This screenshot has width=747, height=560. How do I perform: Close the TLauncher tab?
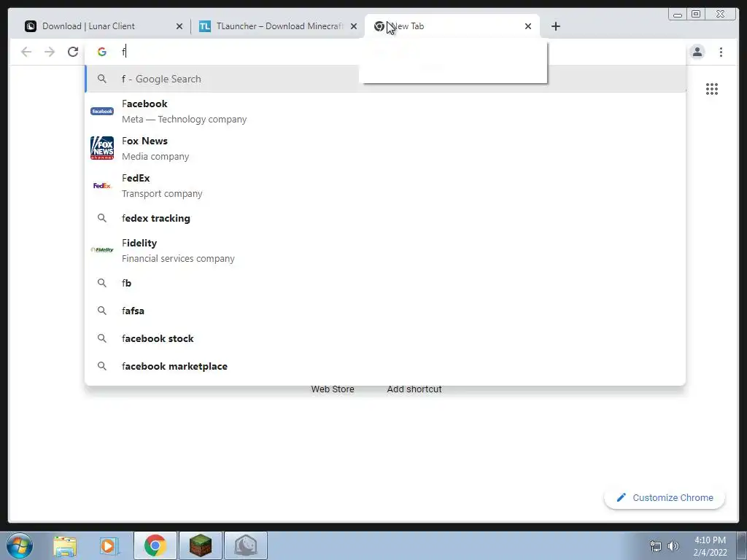[x=354, y=26]
